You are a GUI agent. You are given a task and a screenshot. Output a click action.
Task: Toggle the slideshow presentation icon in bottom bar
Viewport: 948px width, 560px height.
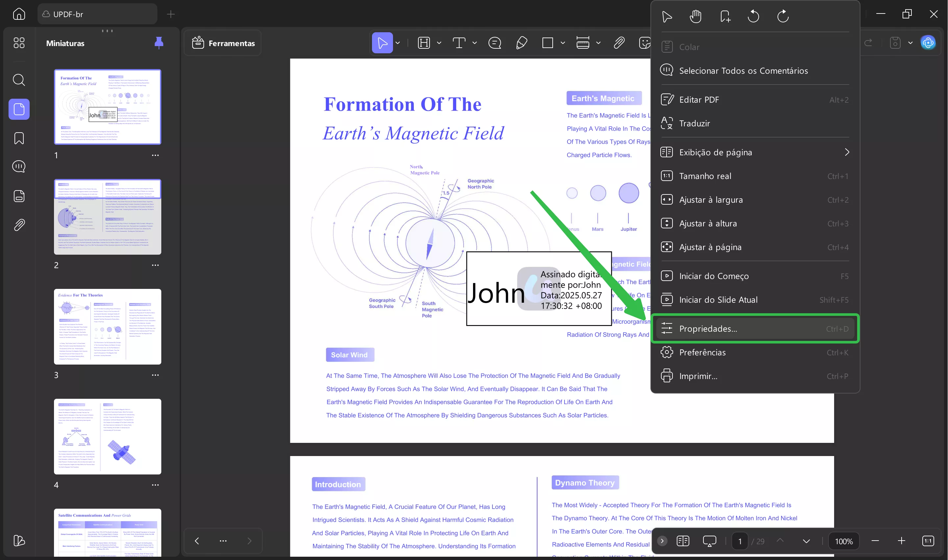coord(709,541)
